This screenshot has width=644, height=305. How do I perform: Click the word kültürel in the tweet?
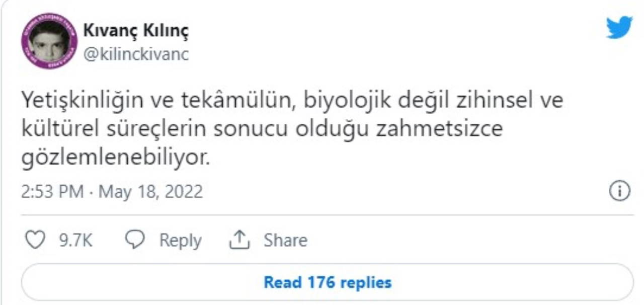[x=55, y=129]
